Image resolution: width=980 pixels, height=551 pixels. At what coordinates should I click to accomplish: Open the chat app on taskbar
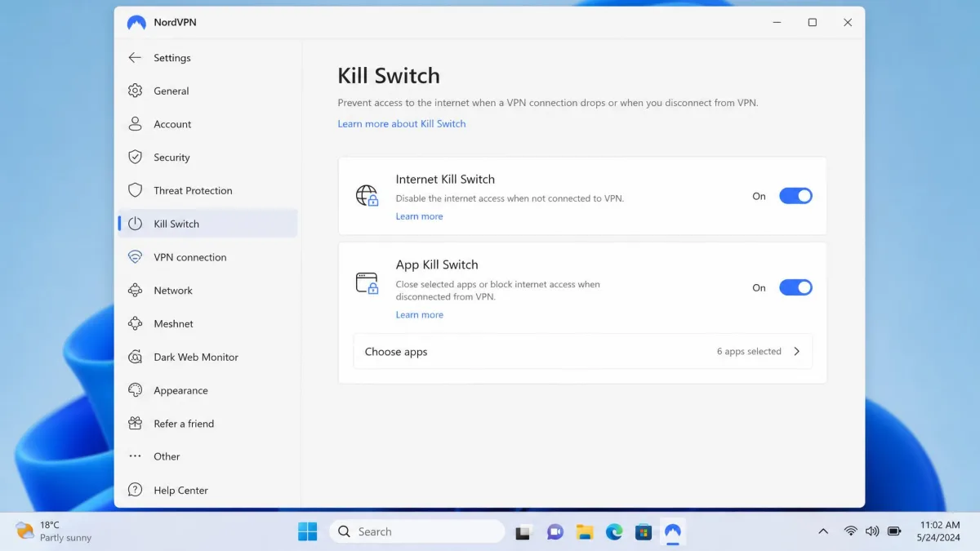555,532
